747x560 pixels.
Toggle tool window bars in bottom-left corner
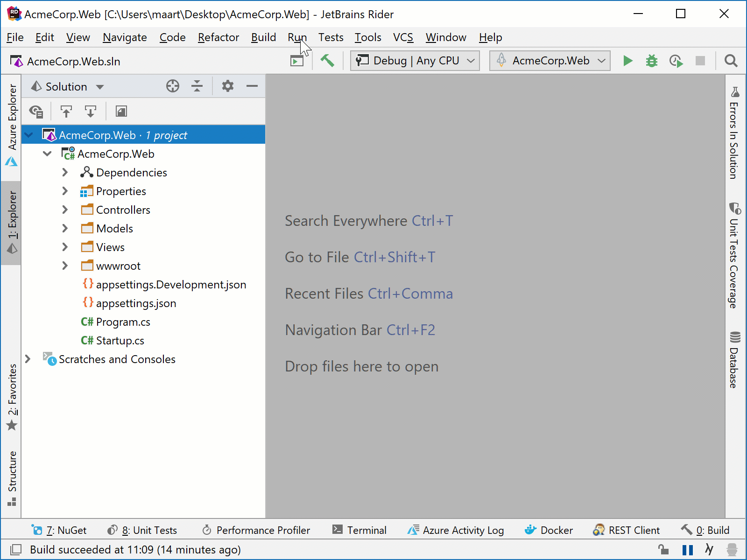click(x=15, y=549)
